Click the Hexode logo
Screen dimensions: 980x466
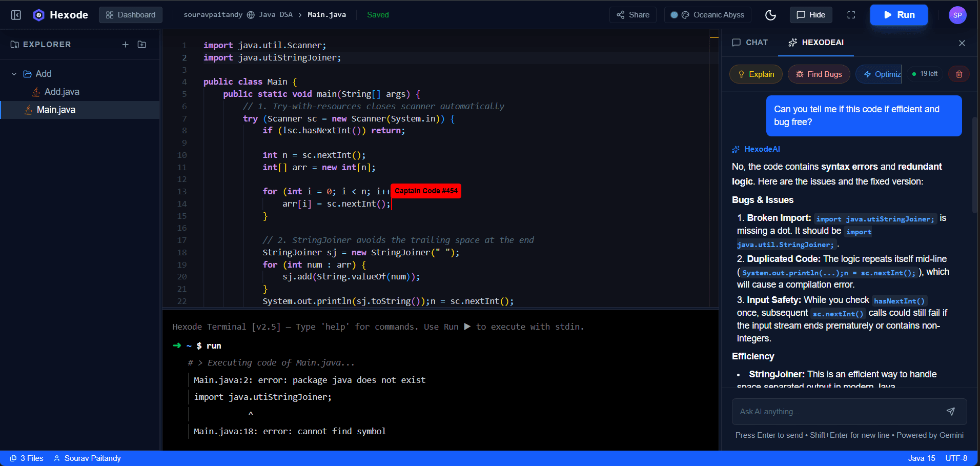click(60, 15)
